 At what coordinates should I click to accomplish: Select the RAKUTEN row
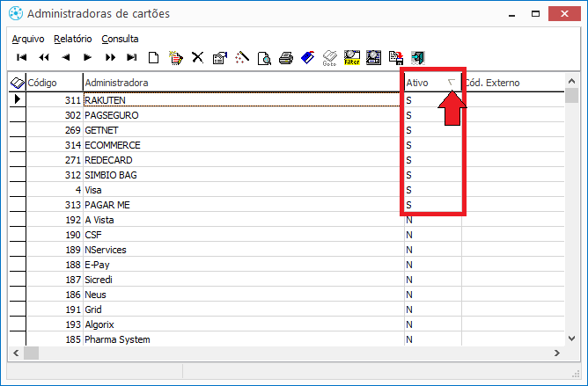287,100
